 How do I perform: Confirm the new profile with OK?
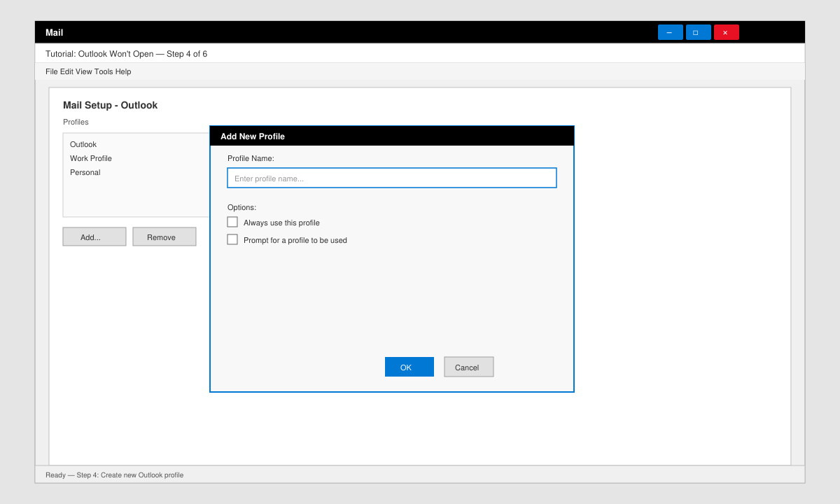(409, 367)
